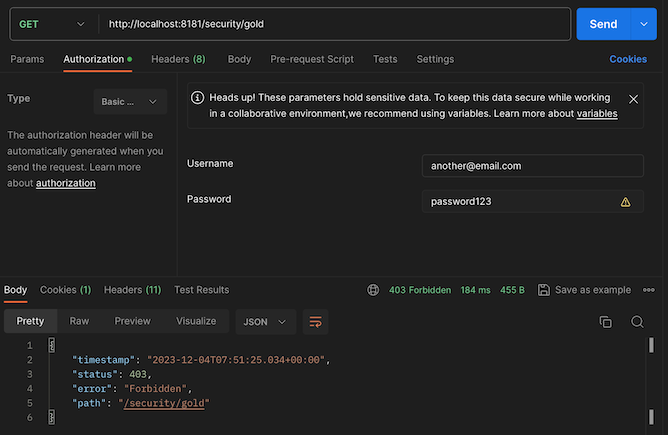Viewport: 668px width, 435px height.
Task: Open the Tests tab
Action: [385, 59]
